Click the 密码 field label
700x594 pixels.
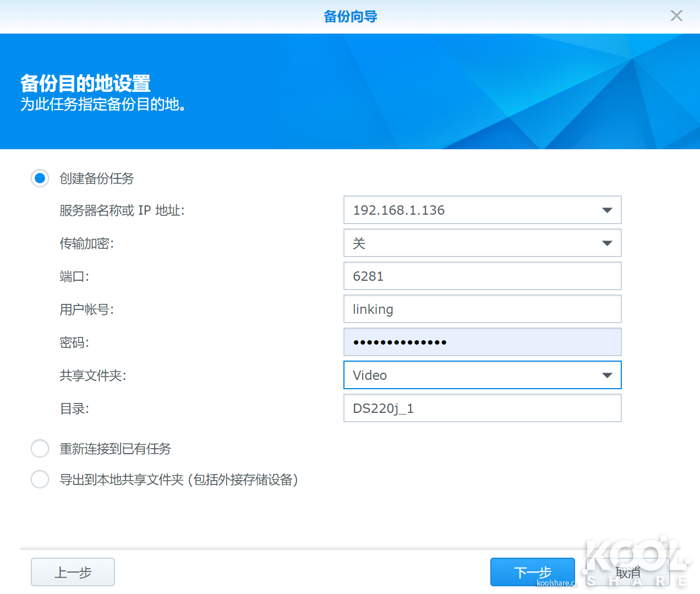[x=74, y=343]
